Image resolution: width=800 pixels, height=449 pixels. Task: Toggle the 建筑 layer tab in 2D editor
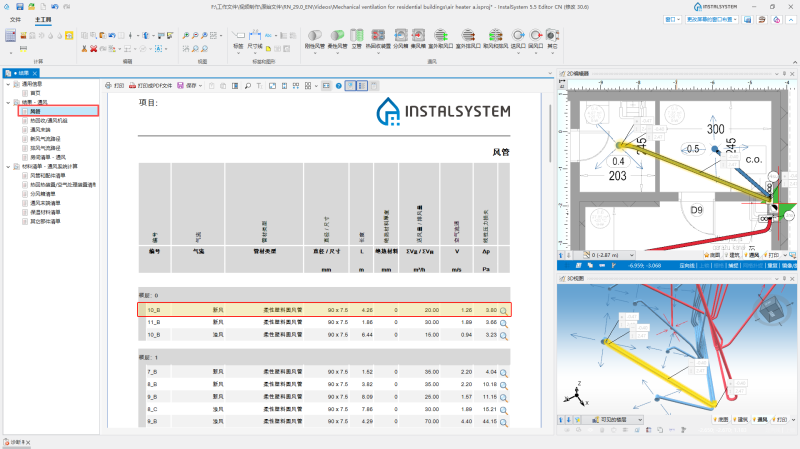(732, 255)
